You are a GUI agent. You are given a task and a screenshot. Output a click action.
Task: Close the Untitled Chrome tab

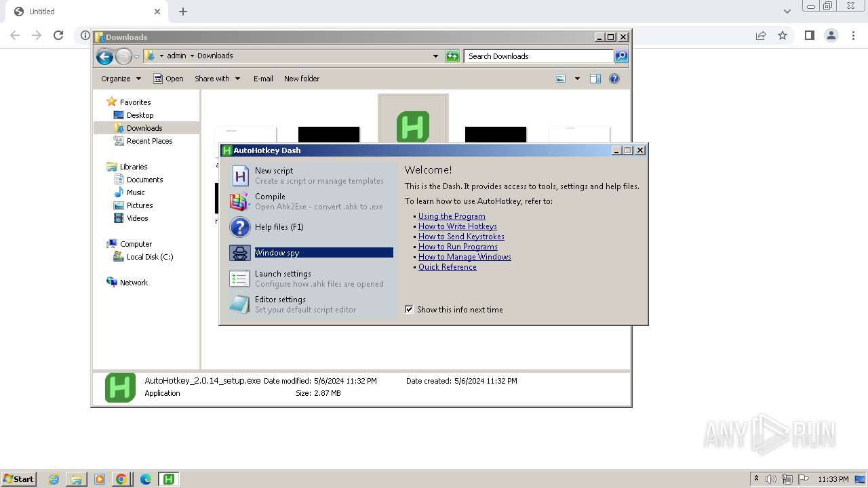(x=157, y=12)
